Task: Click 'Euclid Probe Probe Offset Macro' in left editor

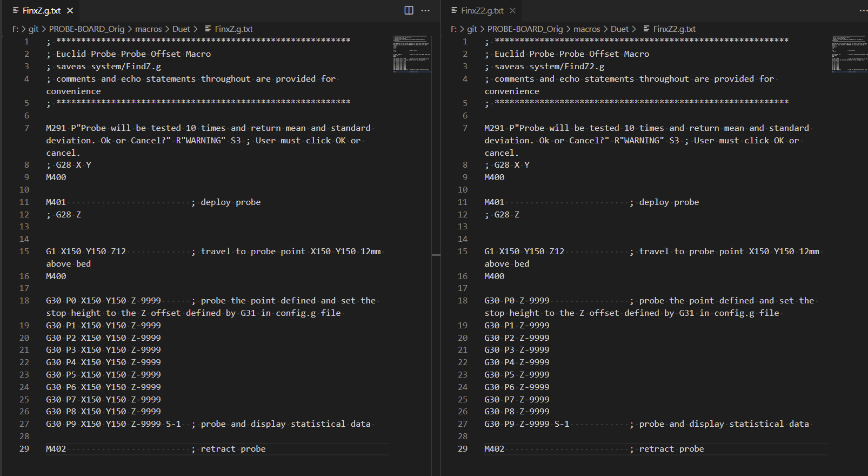Action: [133, 54]
